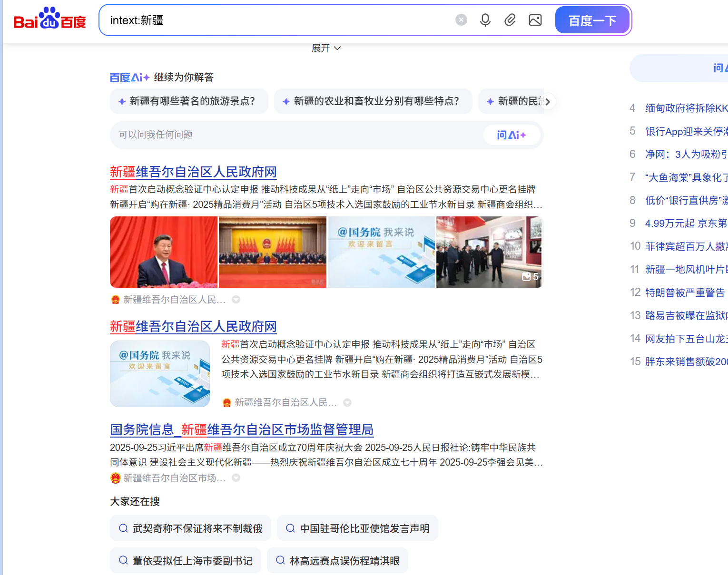Click the 大家还在搜 heading

point(135,501)
